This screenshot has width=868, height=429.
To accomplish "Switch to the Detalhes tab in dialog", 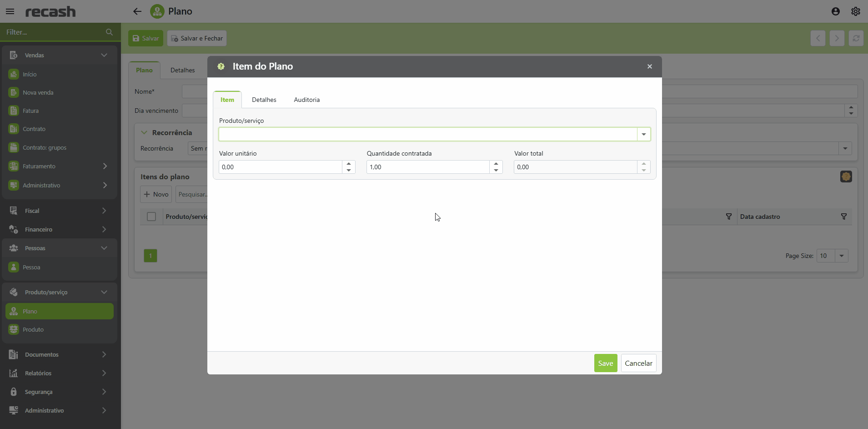I will 264,100.
